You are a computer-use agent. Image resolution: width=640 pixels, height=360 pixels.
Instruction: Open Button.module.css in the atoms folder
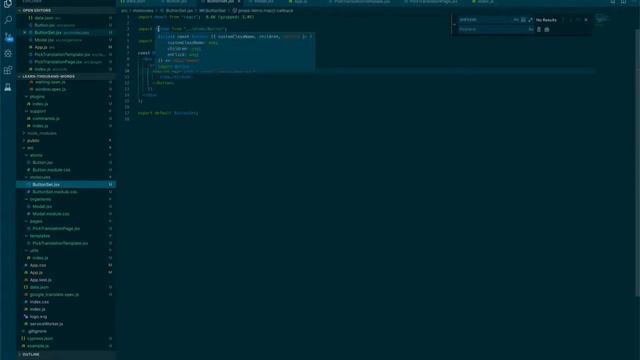click(x=65, y=170)
